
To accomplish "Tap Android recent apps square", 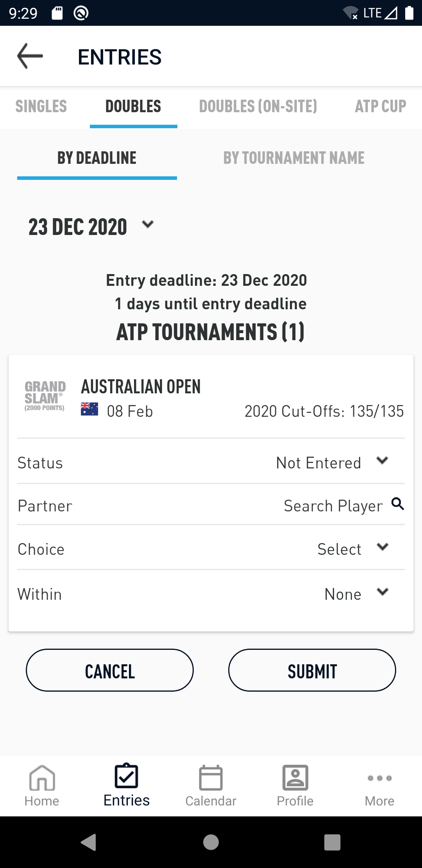I will pyautogui.click(x=333, y=842).
